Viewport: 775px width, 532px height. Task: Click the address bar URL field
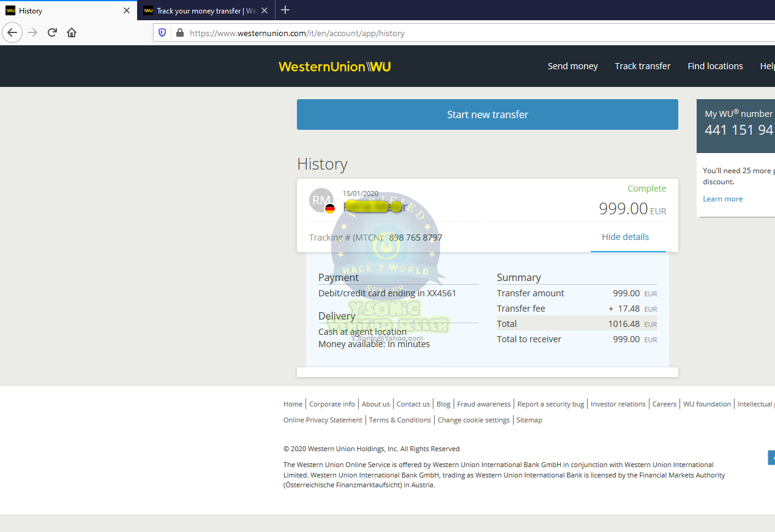point(465,33)
